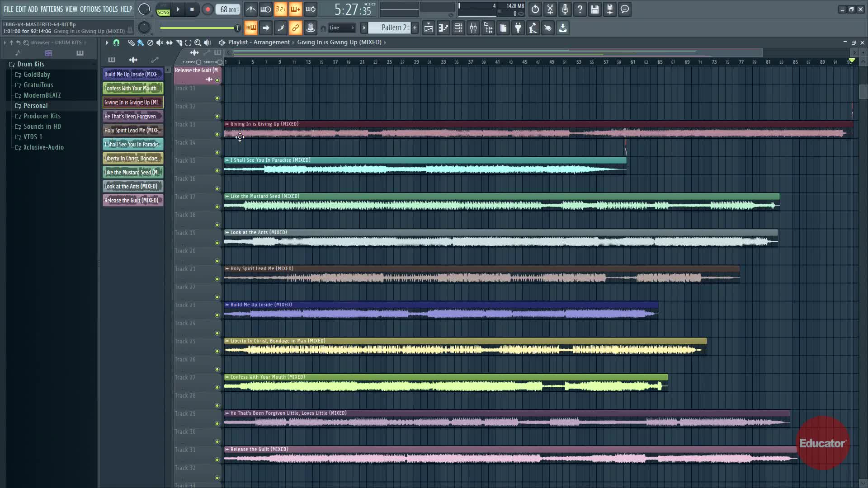Open the Line snap dropdown
Screen dimensions: 868x488
342,28
